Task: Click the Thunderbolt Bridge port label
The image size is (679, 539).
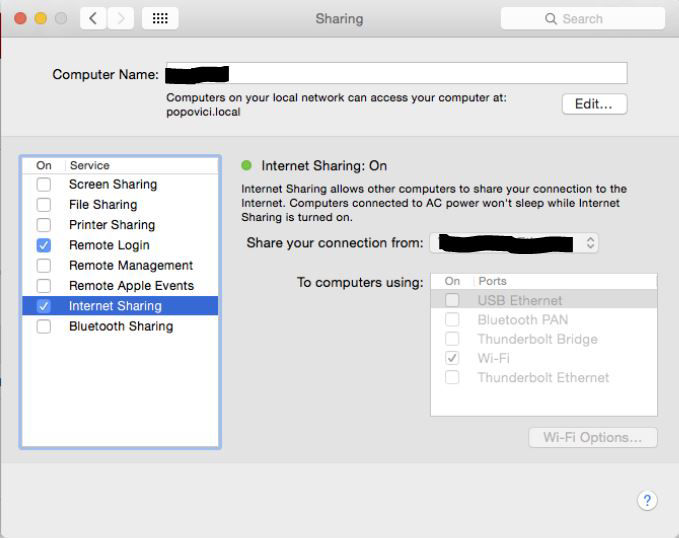Action: [537, 339]
